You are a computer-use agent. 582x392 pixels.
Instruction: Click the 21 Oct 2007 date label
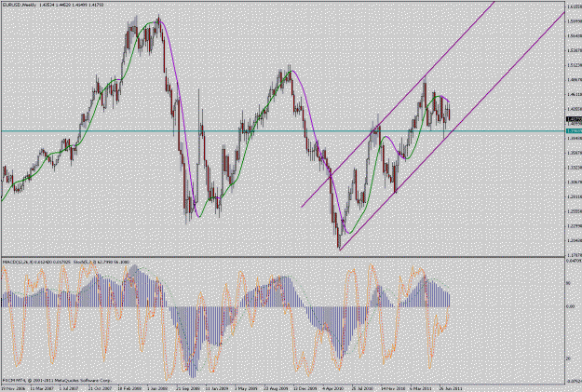click(99, 388)
